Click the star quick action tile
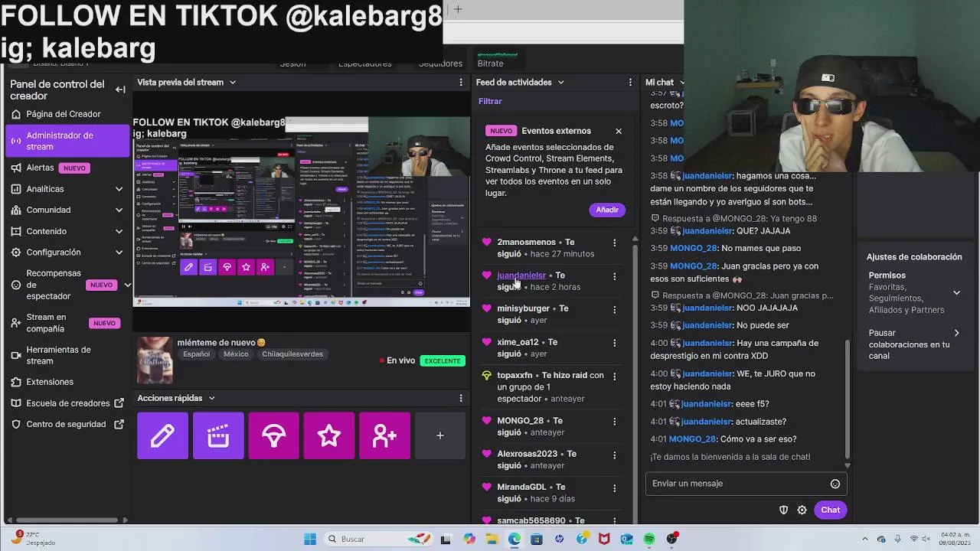This screenshot has height=551, width=980. pyautogui.click(x=329, y=435)
